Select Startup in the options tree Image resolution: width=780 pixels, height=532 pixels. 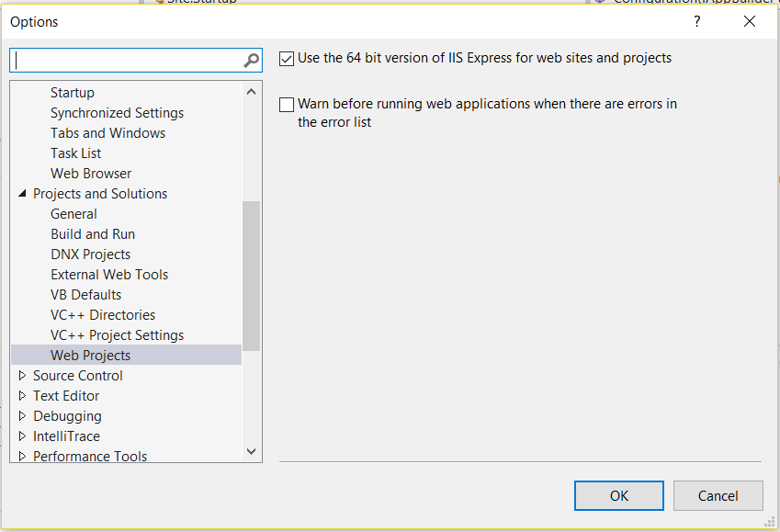[x=73, y=93]
